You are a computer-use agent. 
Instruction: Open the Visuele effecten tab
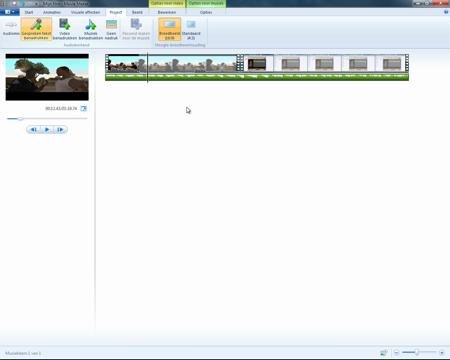click(85, 12)
